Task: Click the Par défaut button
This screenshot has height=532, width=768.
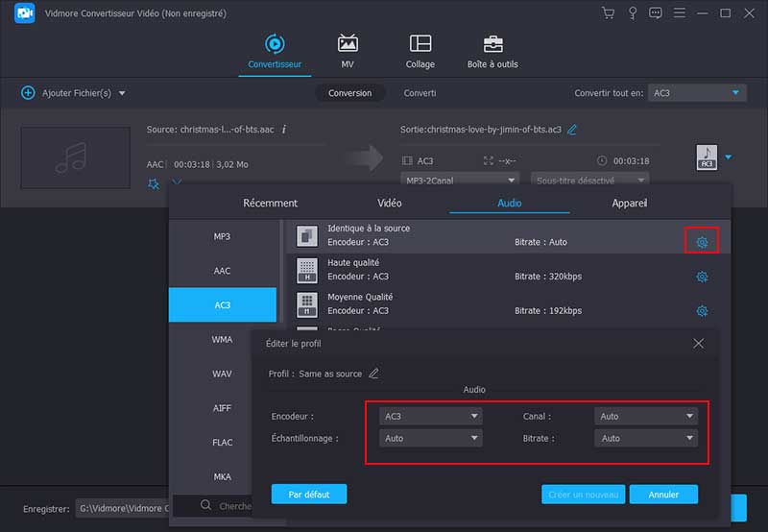Action: coord(308,495)
